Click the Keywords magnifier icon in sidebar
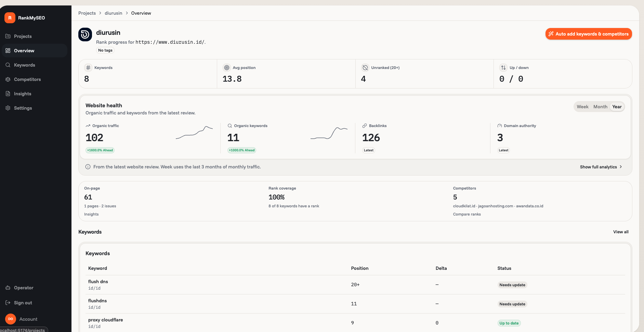The height and width of the screenshot is (332, 644). 8,65
